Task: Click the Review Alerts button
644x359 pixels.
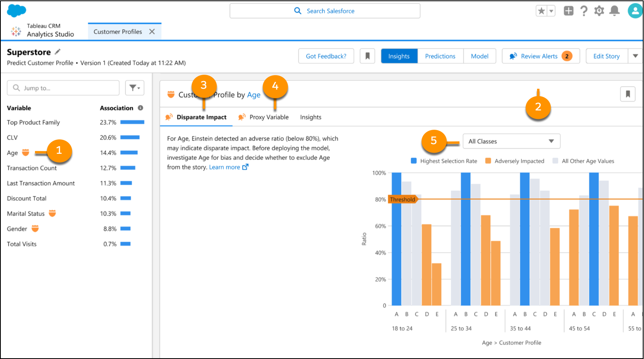Action: [x=541, y=56]
